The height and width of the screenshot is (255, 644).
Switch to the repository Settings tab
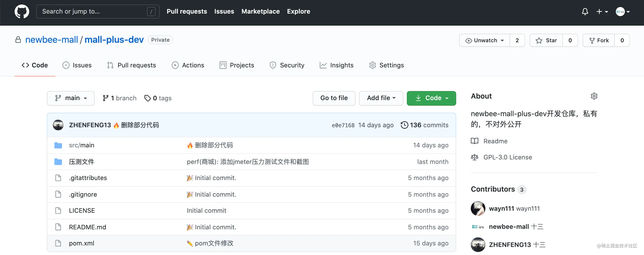pos(386,65)
